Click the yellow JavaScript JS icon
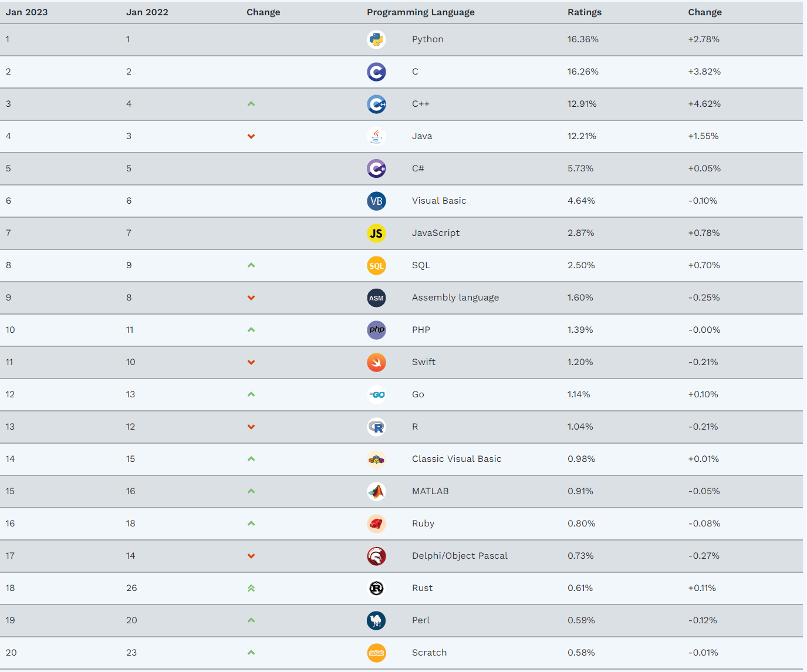 click(x=376, y=233)
